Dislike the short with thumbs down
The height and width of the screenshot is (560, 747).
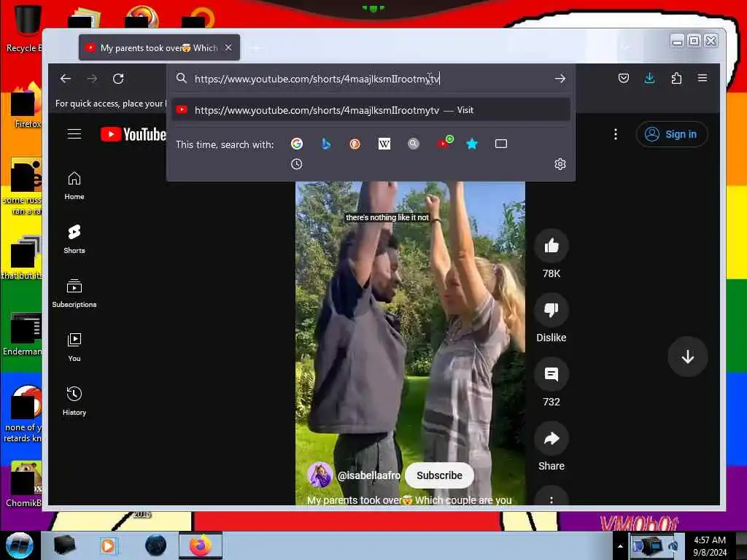tap(551, 310)
